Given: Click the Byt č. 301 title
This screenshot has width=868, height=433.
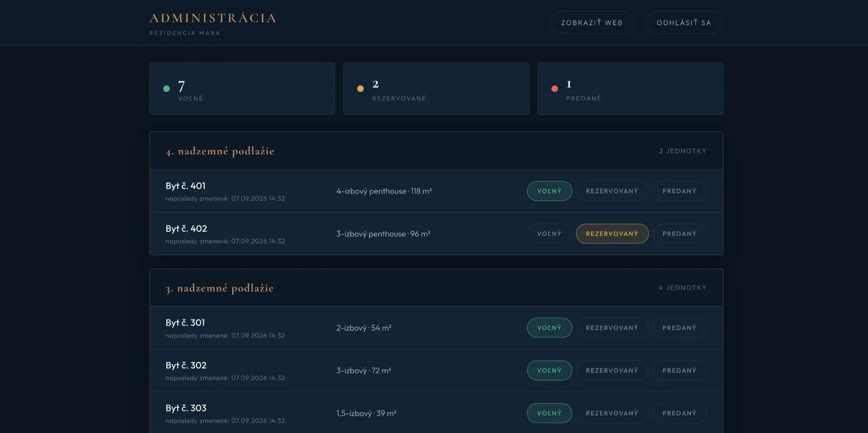Looking at the screenshot, I should (x=185, y=323).
